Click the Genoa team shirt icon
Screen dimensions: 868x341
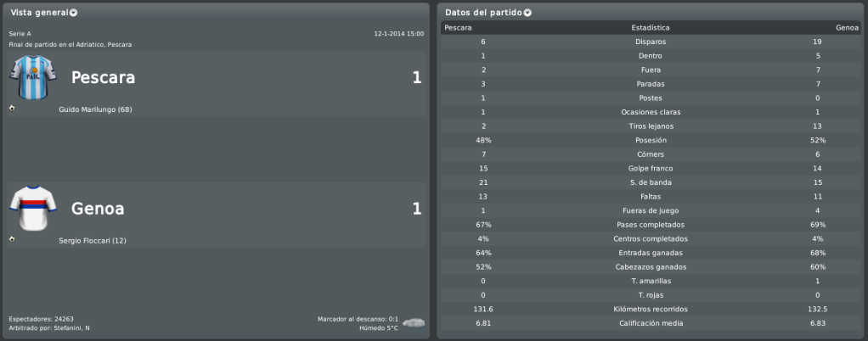click(x=32, y=209)
